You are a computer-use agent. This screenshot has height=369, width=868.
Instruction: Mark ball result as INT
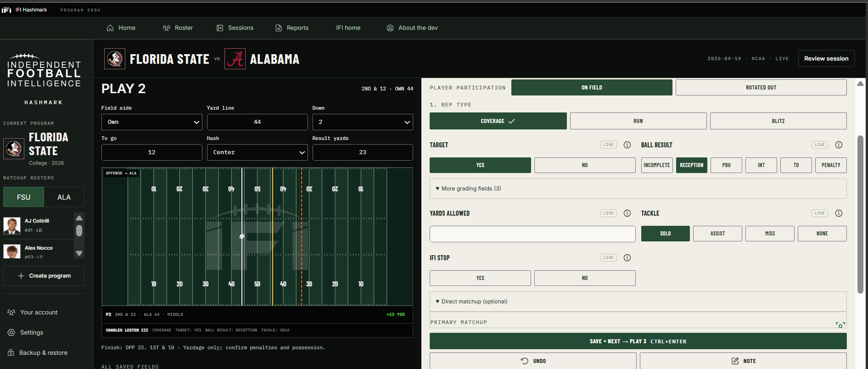click(761, 165)
